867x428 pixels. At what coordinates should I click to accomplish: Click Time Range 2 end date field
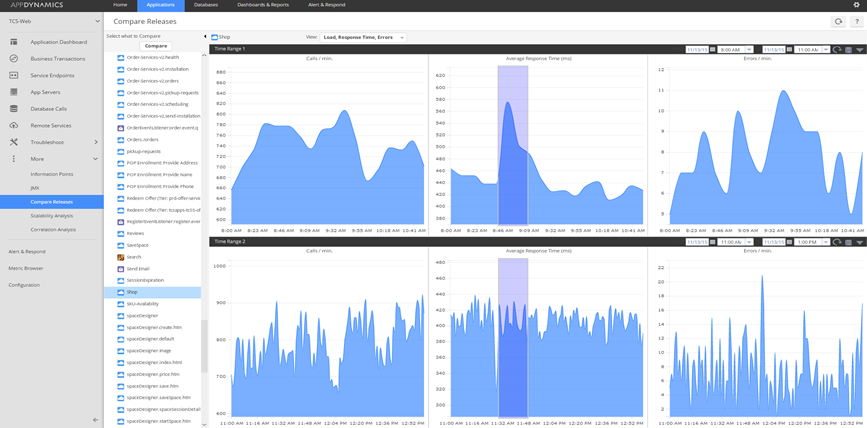774,242
